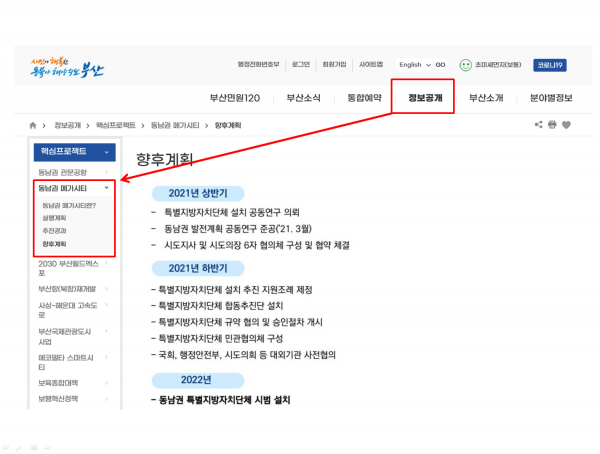This screenshot has width=600, height=454.
Task: Click the 로그인 link
Action: [x=301, y=65]
